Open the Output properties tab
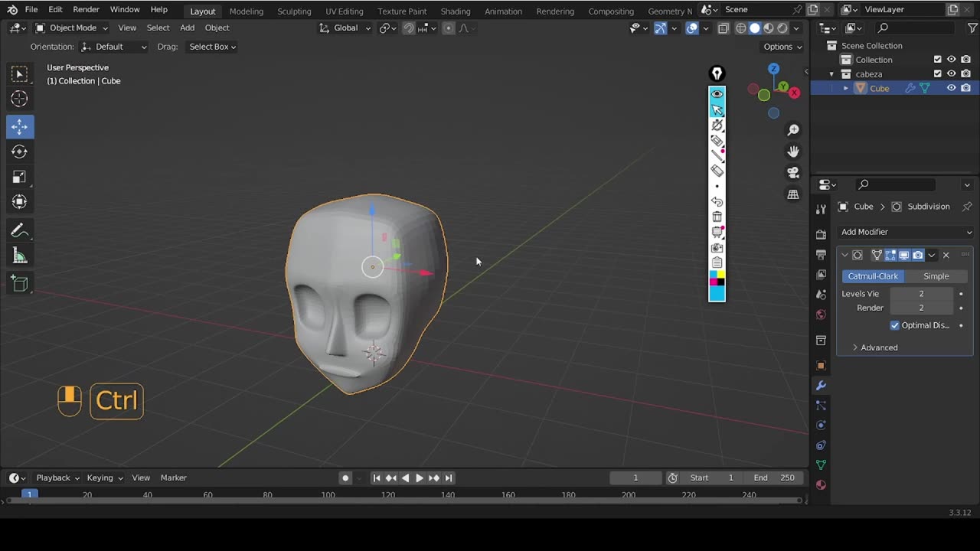The image size is (980, 551). click(821, 254)
